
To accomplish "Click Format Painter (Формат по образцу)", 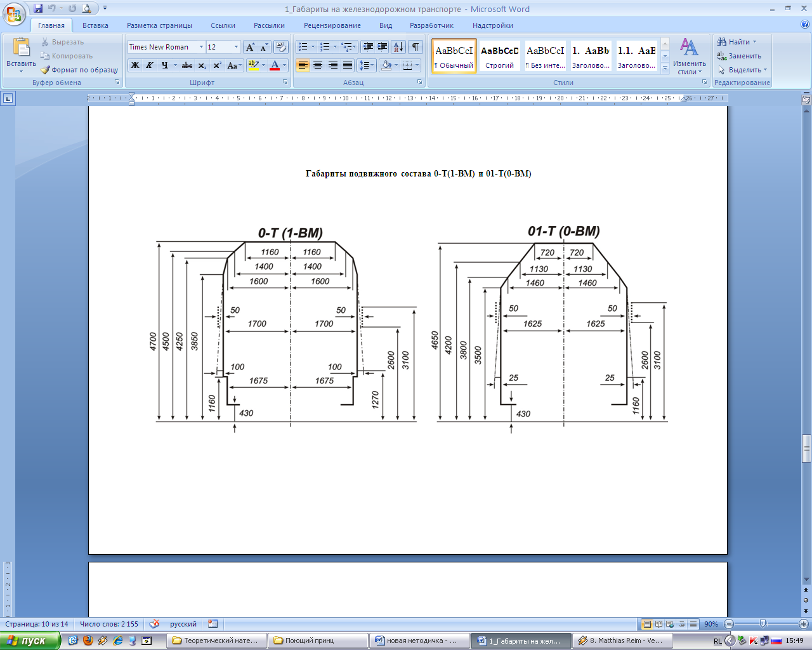I will pos(79,70).
